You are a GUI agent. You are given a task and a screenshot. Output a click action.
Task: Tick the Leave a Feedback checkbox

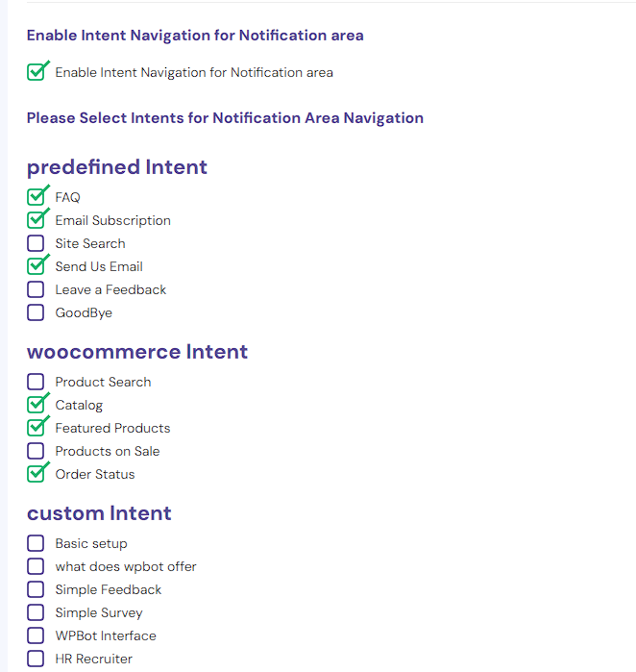(36, 289)
